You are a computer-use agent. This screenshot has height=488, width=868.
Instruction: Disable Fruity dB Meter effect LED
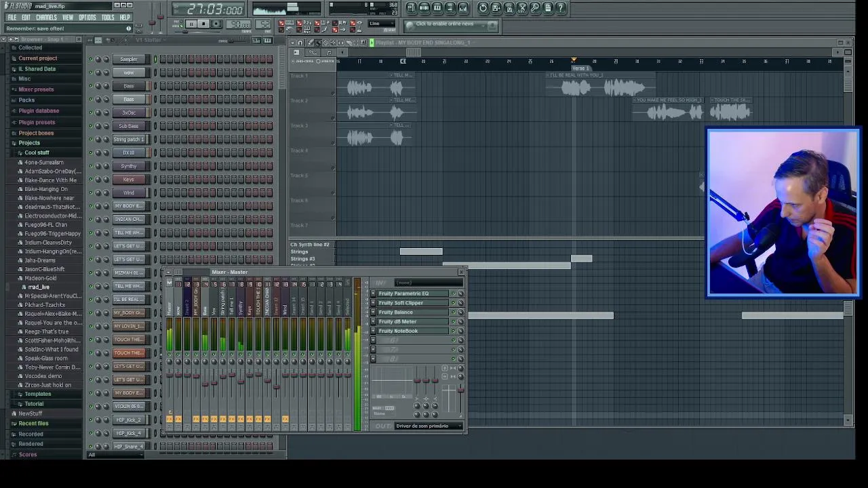click(453, 321)
